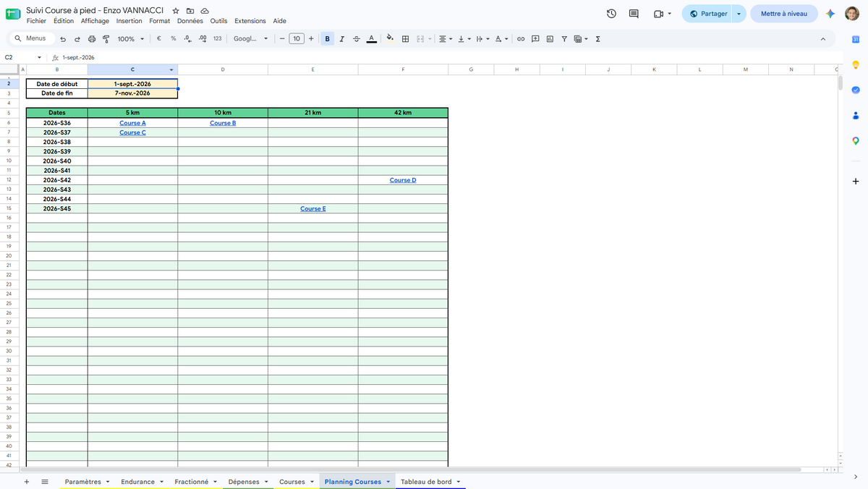The height and width of the screenshot is (489, 868).
Task: Open functions with the sigma icon
Action: (597, 39)
